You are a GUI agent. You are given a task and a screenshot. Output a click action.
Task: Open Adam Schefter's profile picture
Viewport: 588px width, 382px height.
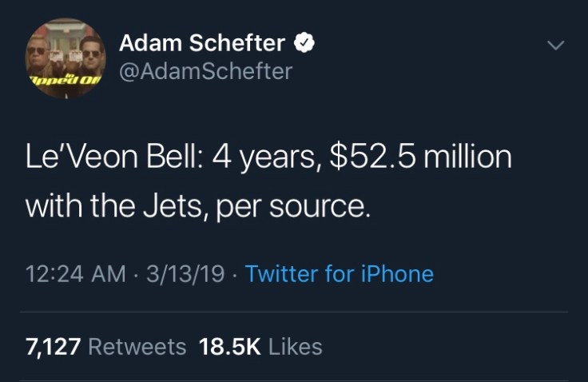click(66, 59)
